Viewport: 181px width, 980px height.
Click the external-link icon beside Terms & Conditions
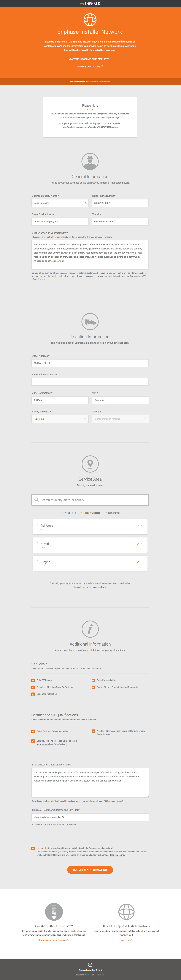(x=102, y=66)
